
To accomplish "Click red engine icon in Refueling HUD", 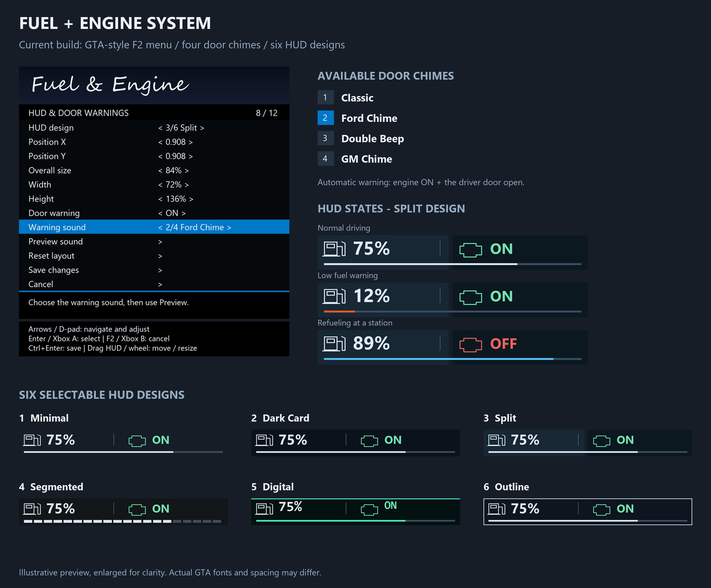I will [471, 345].
